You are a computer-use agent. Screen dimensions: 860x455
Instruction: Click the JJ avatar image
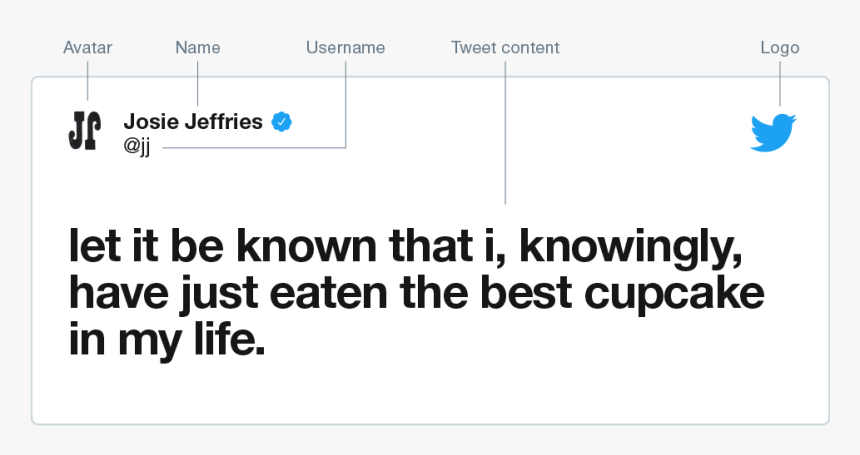[x=84, y=130]
